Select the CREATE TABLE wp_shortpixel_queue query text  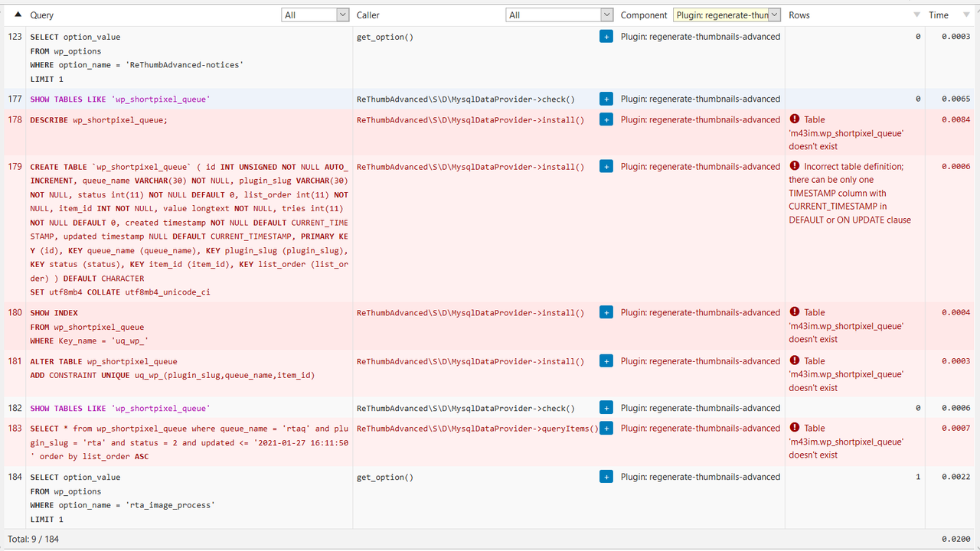pyautogui.click(x=189, y=230)
